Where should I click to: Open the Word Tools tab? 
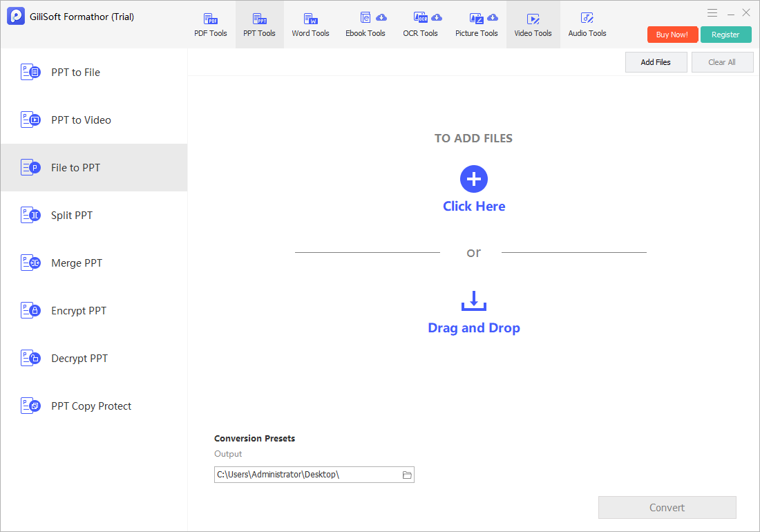point(310,25)
